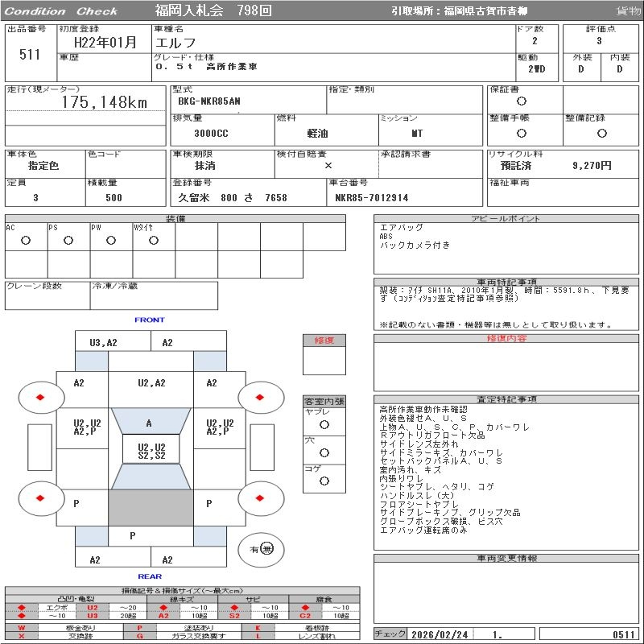Click the アピールポイント section header
Image resolution: width=644 pixels, height=644 pixels.
pos(507,219)
